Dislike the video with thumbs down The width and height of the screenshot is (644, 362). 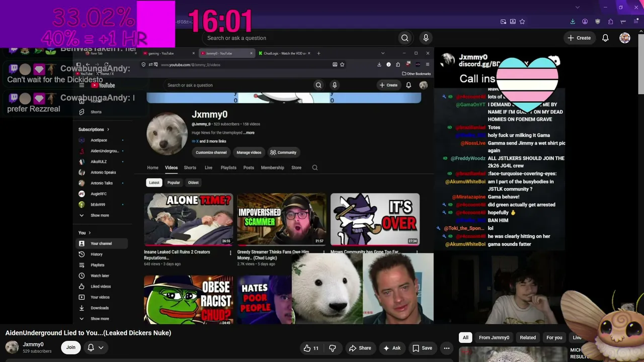pyautogui.click(x=332, y=348)
